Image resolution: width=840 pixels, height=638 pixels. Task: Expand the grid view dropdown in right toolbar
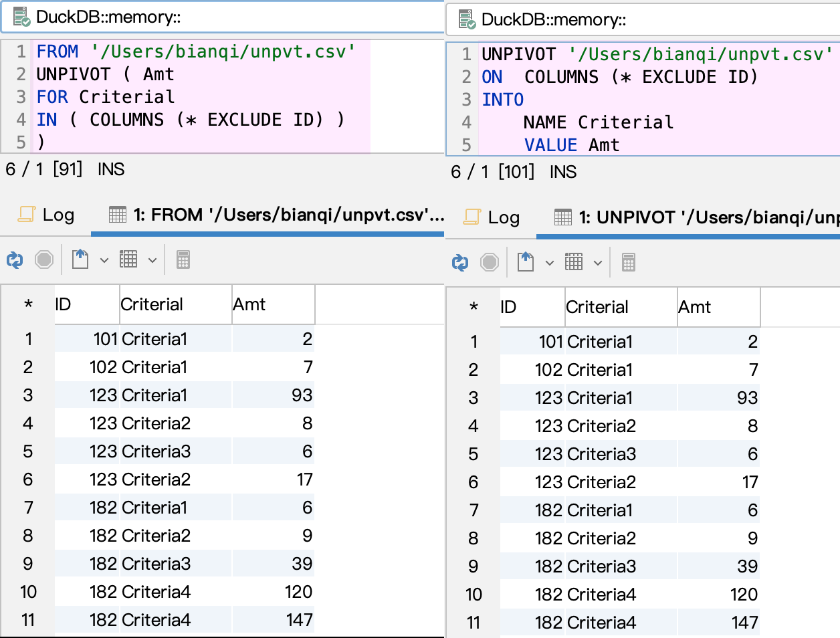click(598, 263)
